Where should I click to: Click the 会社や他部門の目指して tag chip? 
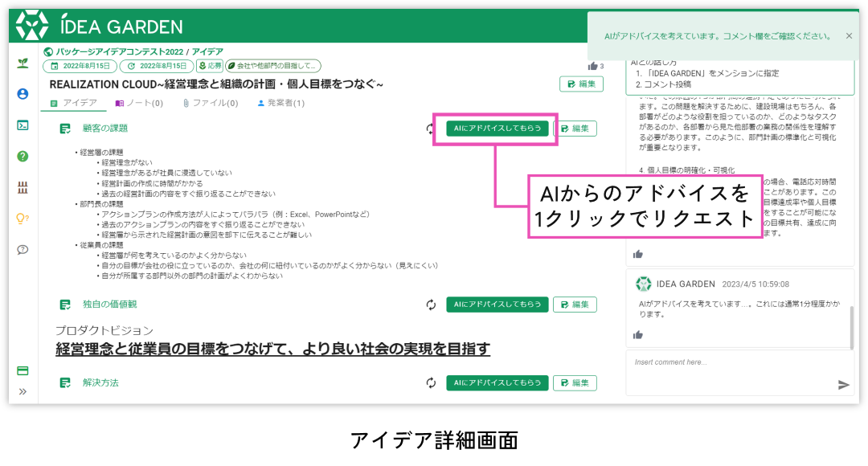click(273, 66)
